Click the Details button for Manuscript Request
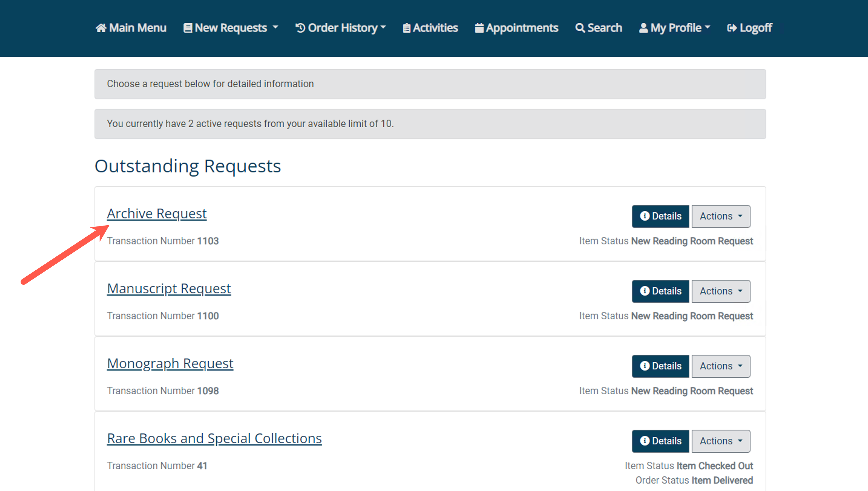The width and height of the screenshot is (868, 491). [660, 291]
